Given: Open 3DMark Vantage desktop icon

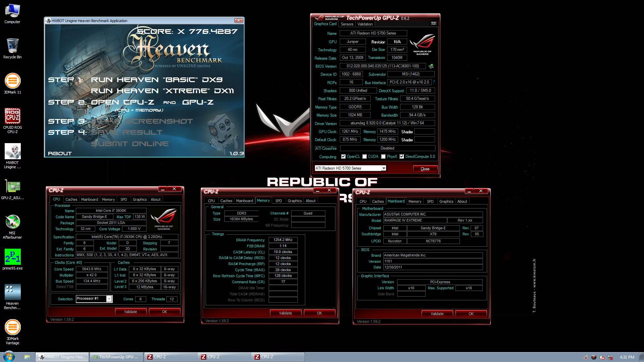Looking at the screenshot, I should (x=12, y=333).
